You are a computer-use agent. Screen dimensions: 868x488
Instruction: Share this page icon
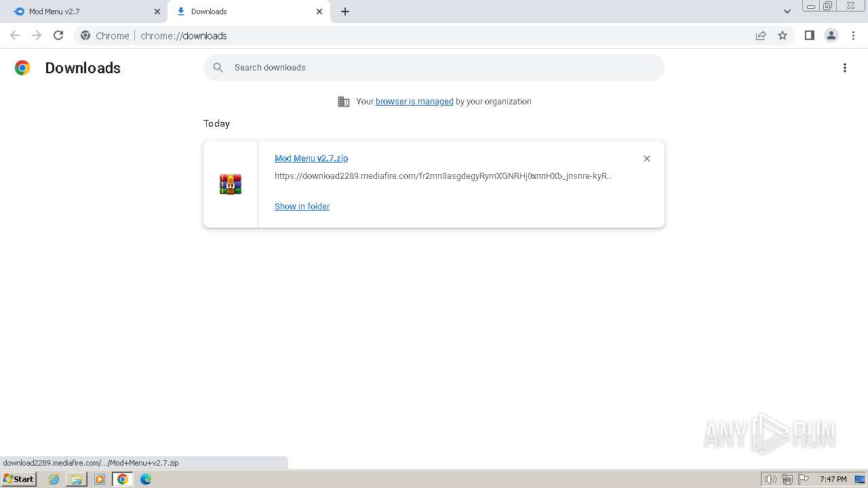click(761, 35)
